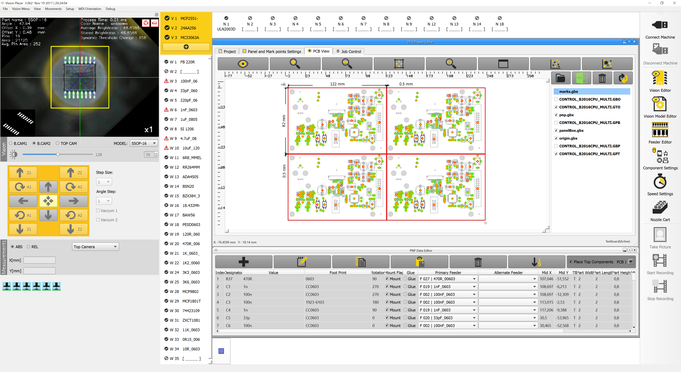
Task: Open the Movements menu
Action: coord(53,9)
